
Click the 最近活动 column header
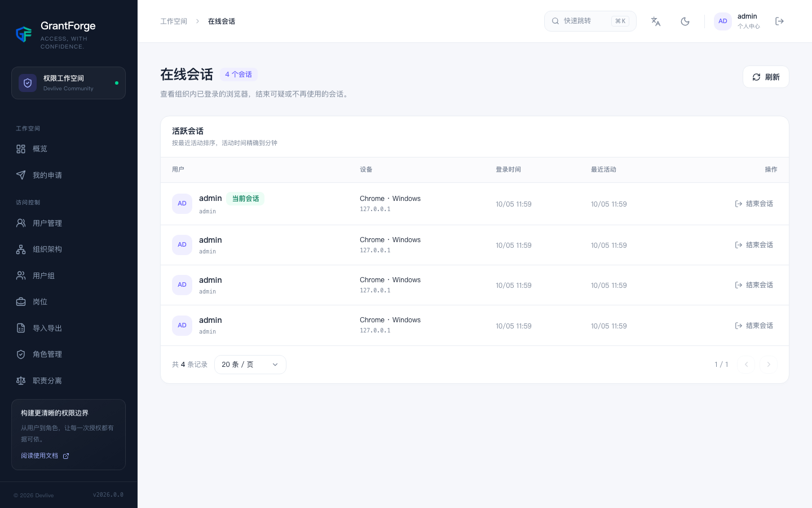[603, 169]
